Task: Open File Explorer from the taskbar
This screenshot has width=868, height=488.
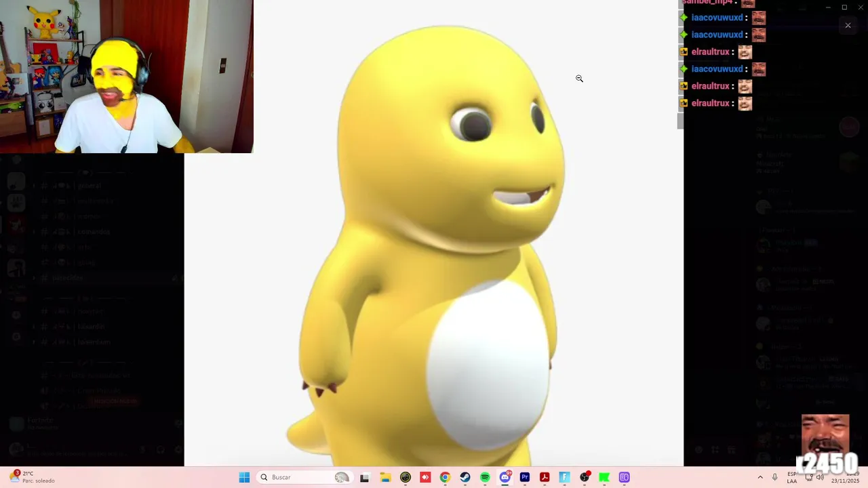Action: pyautogui.click(x=385, y=477)
